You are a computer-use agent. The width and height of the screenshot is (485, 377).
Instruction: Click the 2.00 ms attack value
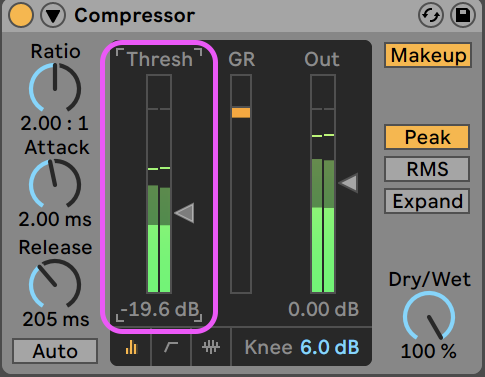point(55,220)
